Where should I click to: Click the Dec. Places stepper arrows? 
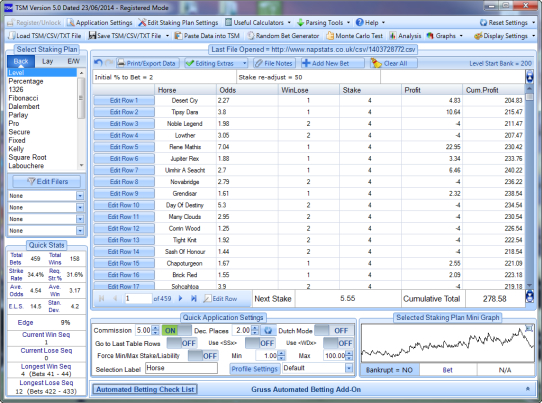pos(255,330)
